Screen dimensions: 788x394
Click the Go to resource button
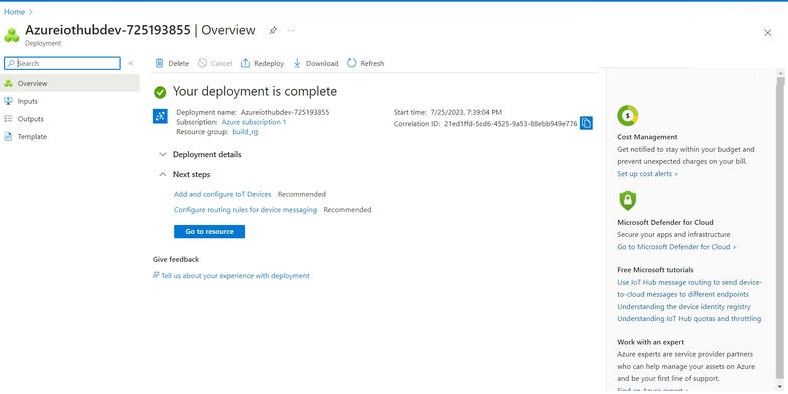pos(209,232)
